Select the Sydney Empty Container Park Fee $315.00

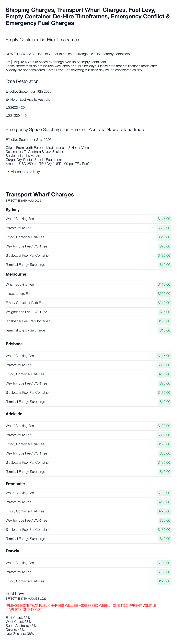coord(164,237)
